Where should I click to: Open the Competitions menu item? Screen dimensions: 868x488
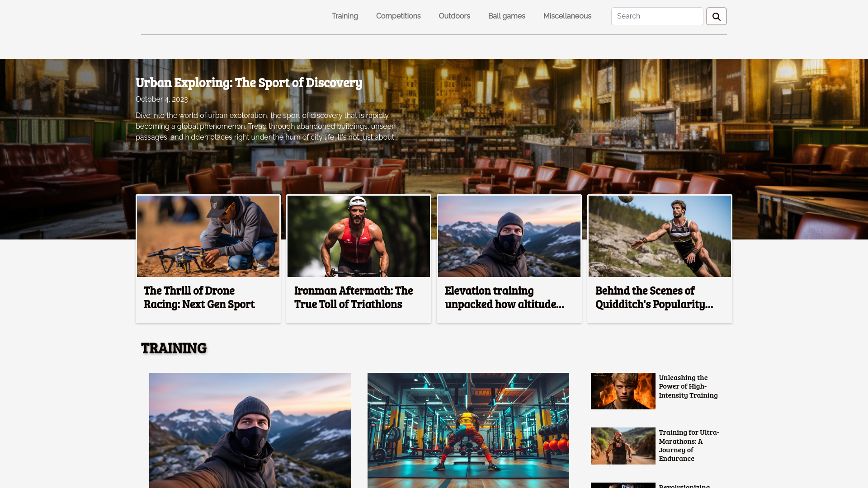tap(398, 16)
